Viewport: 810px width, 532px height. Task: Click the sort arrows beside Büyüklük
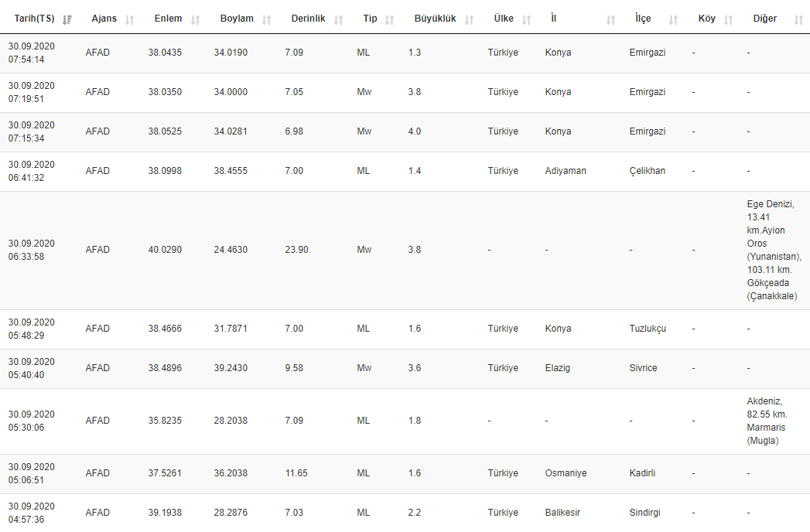point(469,19)
